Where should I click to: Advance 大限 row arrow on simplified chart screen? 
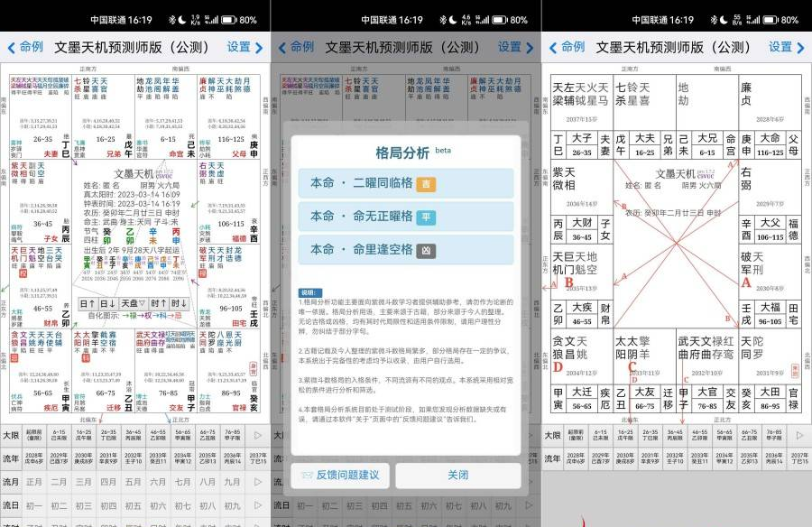[x=799, y=435]
